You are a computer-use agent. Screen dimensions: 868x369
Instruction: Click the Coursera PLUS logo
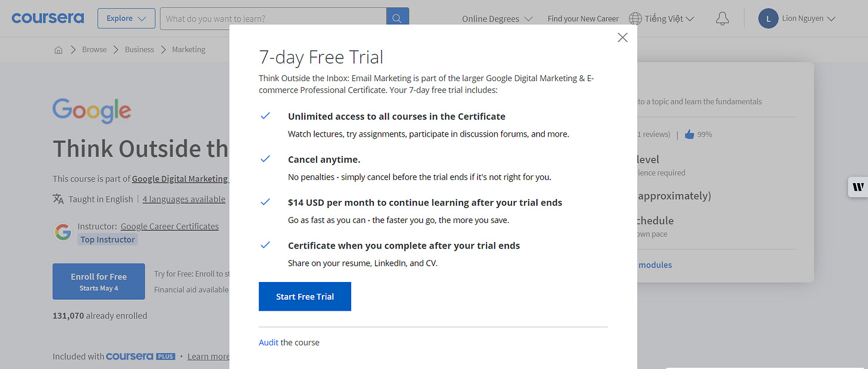(x=140, y=356)
